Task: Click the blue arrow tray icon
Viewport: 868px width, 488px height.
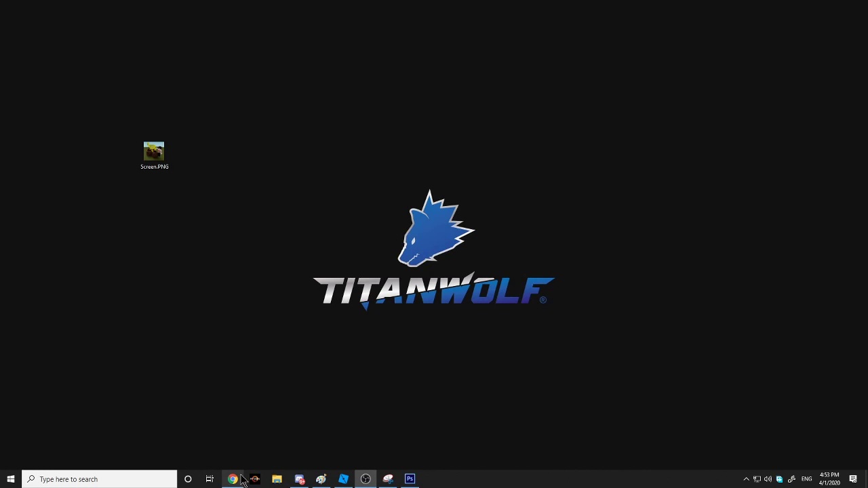Action: pos(779,479)
